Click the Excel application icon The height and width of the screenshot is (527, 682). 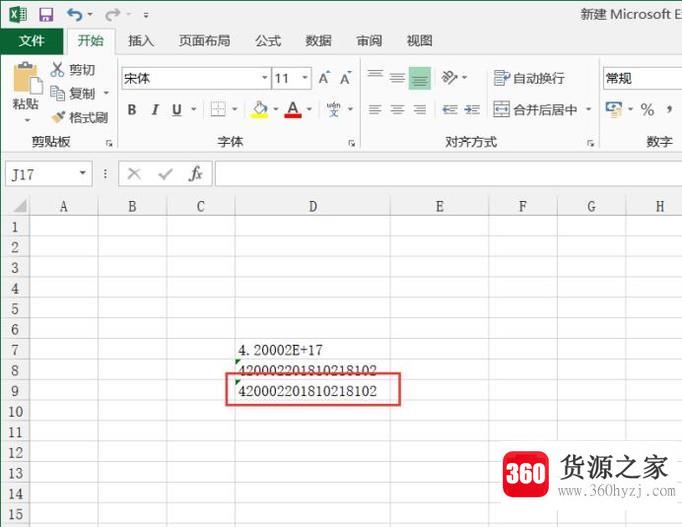(x=18, y=15)
